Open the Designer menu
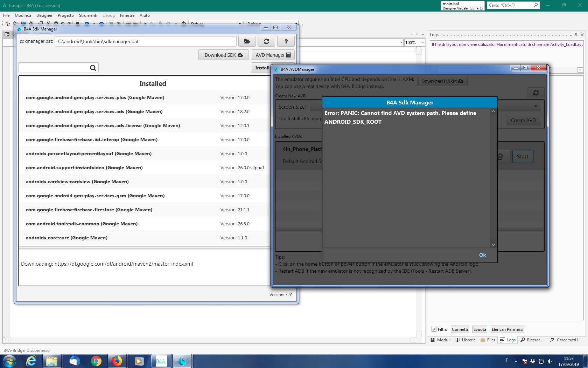Viewport: 588px width, 368px height. click(x=44, y=15)
